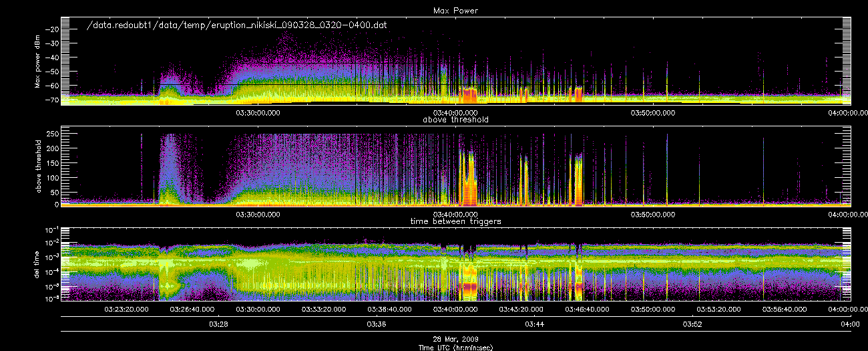Click the 03:36:40.000 time label

tap(389, 310)
